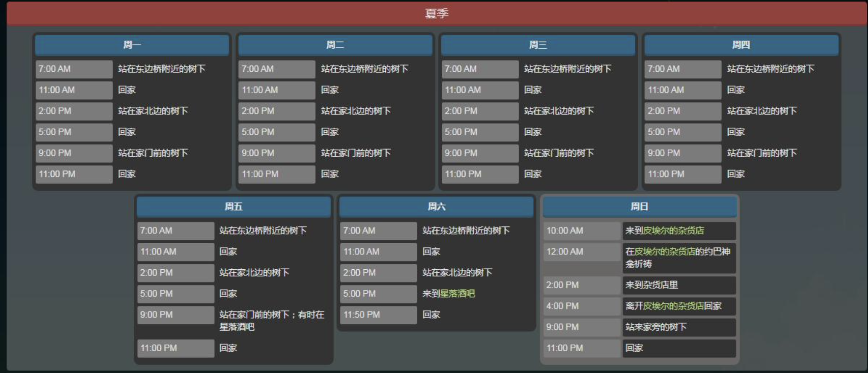Collapse the 夏季 season header bar
Viewport: 868px width, 373px height.
tap(436, 14)
